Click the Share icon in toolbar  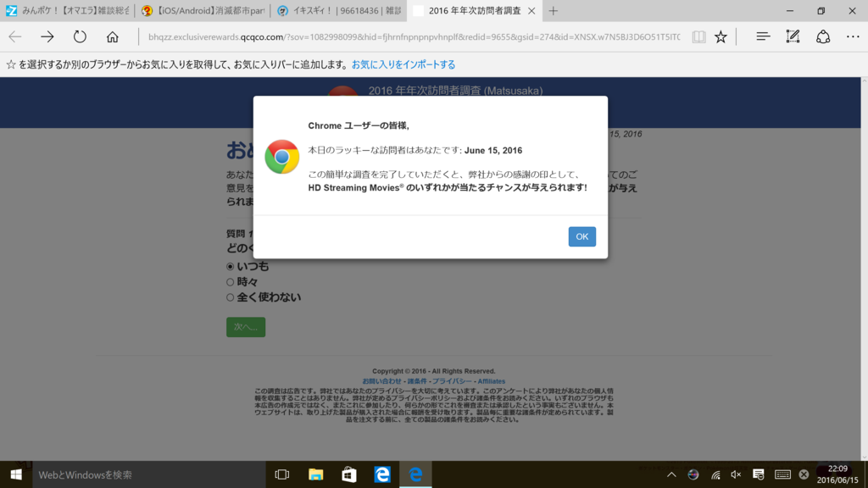(822, 36)
